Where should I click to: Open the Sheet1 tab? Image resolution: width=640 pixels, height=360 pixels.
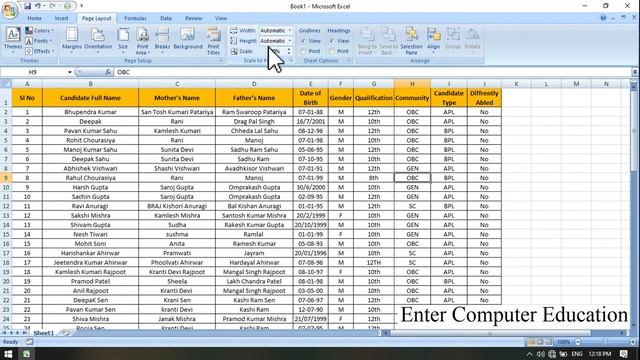(x=43, y=333)
